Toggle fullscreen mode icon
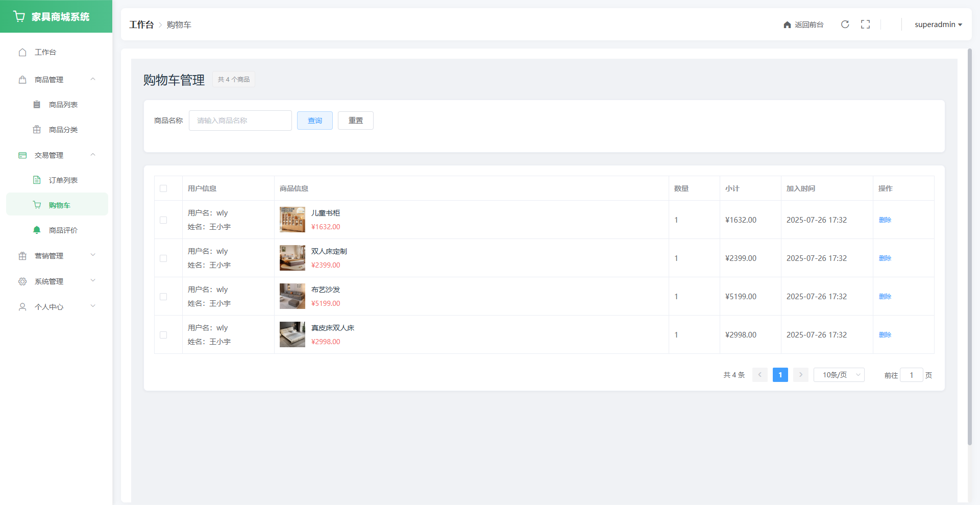This screenshot has height=505, width=980. [865, 25]
